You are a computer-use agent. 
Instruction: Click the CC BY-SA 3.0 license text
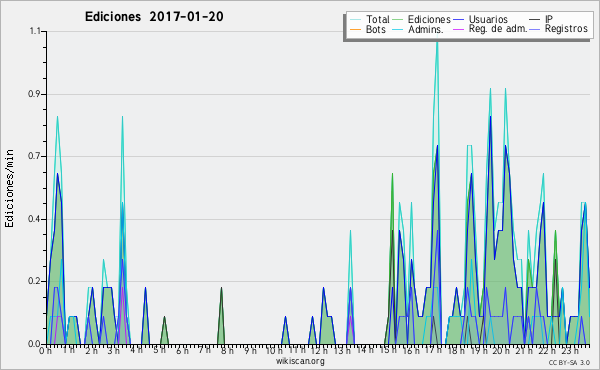click(x=569, y=362)
